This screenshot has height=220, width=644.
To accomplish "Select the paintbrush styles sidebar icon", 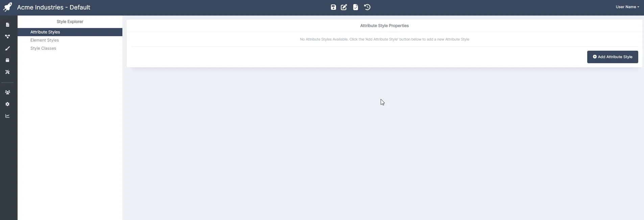I will (x=7, y=48).
